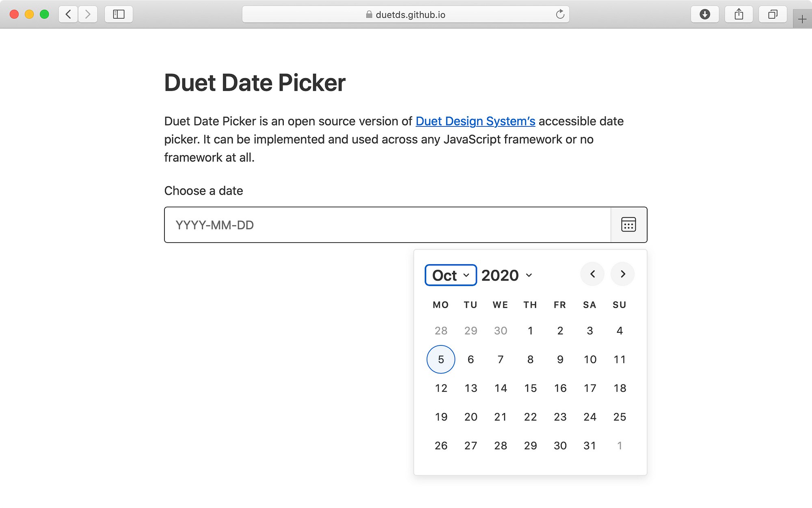Show Safari downloads
812x508 pixels.
705,15
